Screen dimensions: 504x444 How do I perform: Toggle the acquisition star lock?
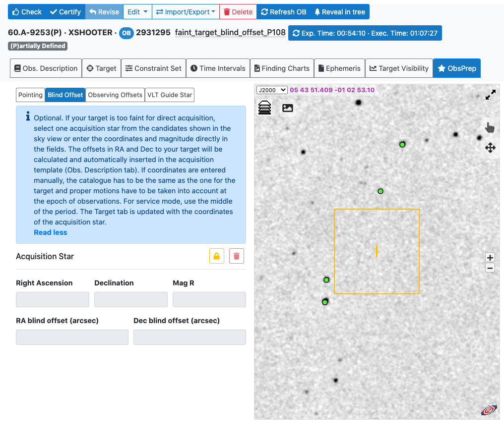(x=217, y=256)
